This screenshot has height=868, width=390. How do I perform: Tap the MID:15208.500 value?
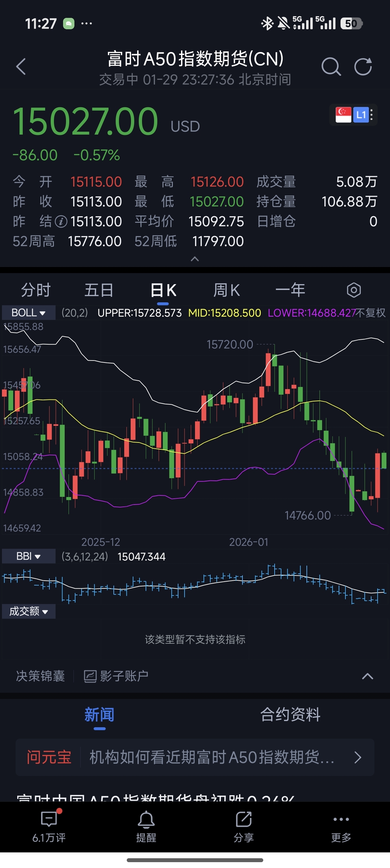225,313
